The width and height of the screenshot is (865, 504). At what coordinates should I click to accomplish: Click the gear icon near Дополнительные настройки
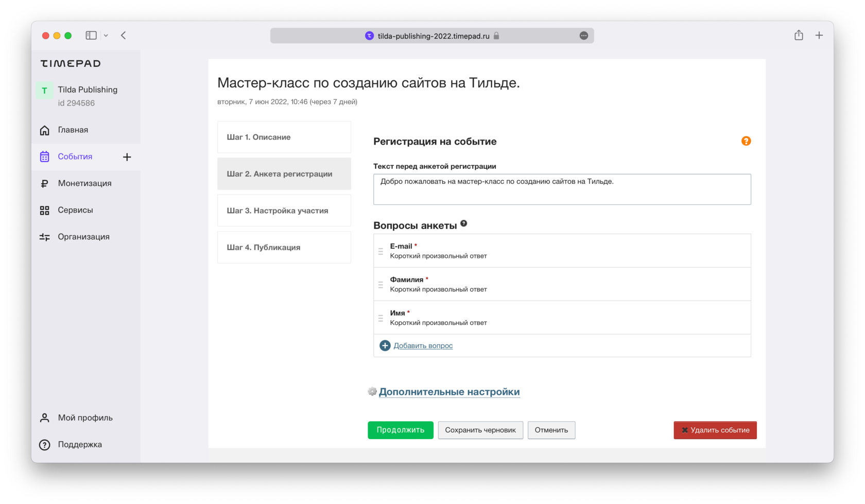[372, 392]
